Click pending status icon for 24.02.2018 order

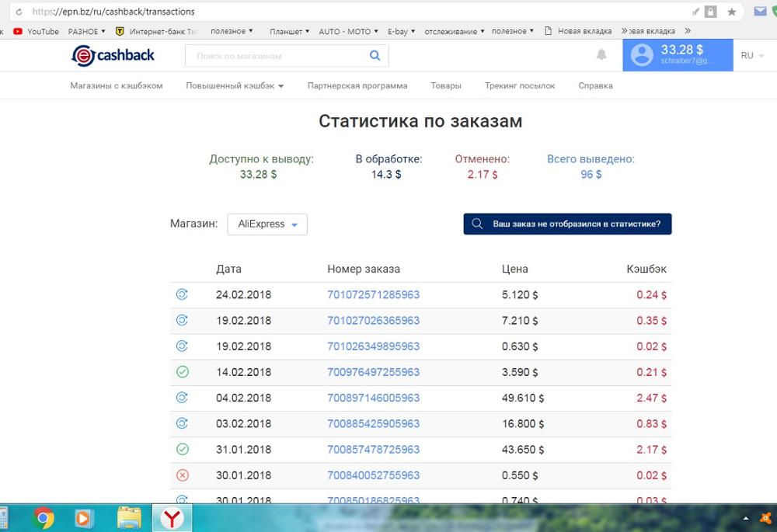(183, 295)
